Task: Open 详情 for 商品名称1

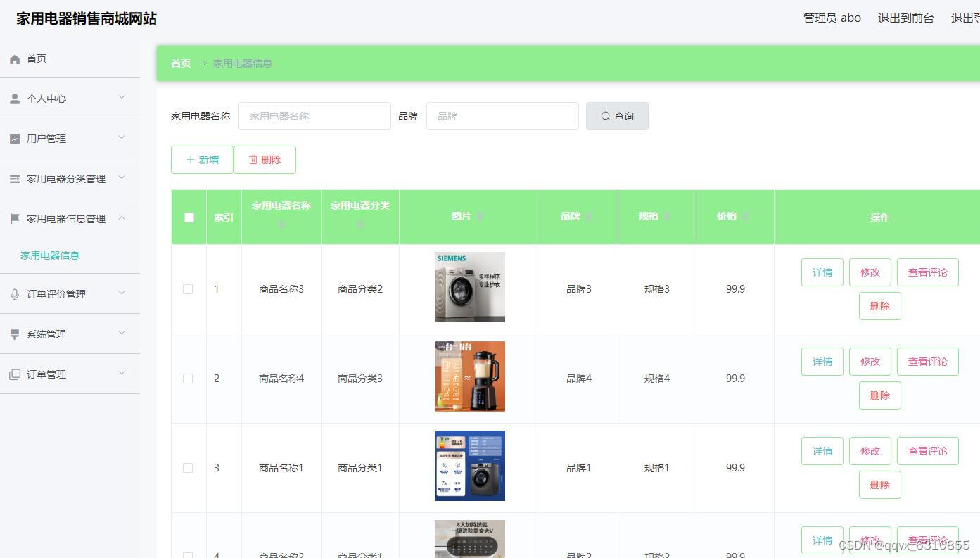Action: click(x=822, y=451)
